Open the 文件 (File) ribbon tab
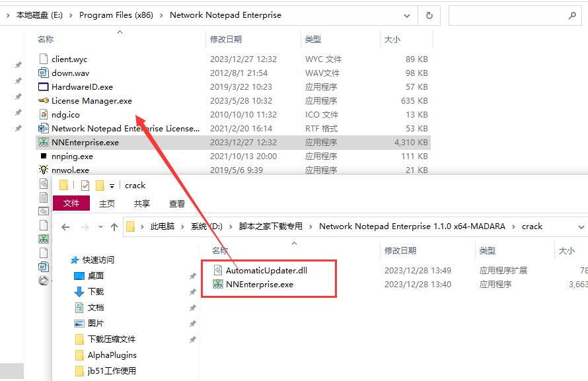Image resolution: width=588 pixels, height=381 pixels. pos(71,203)
